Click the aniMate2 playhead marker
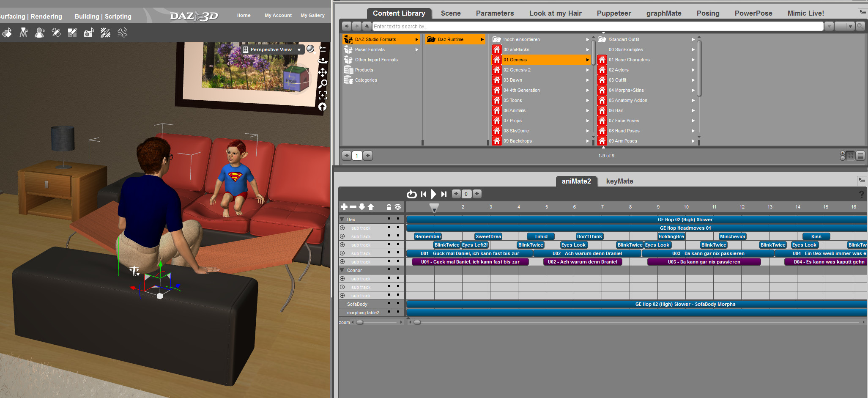Screen dimensions: 868x398 (434, 207)
